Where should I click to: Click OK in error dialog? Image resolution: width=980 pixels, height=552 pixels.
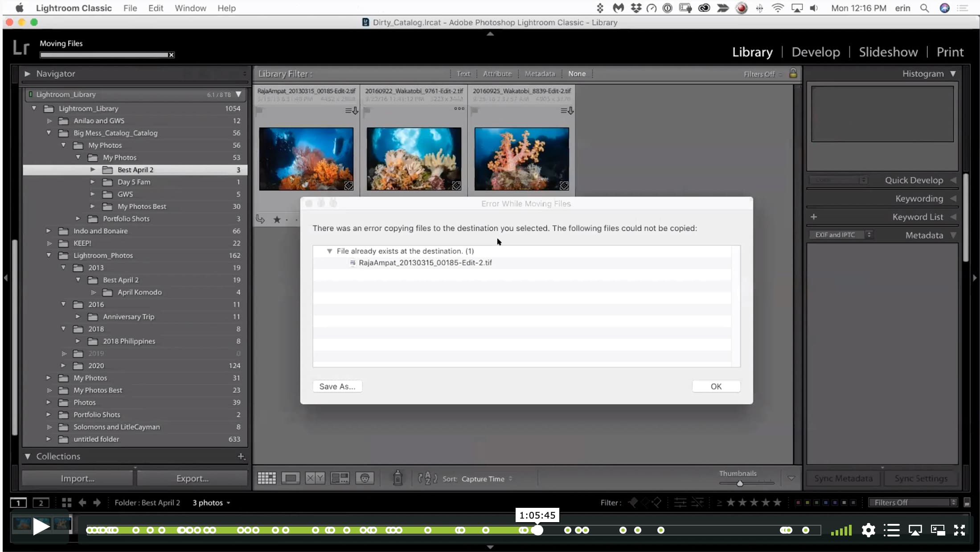pyautogui.click(x=716, y=387)
